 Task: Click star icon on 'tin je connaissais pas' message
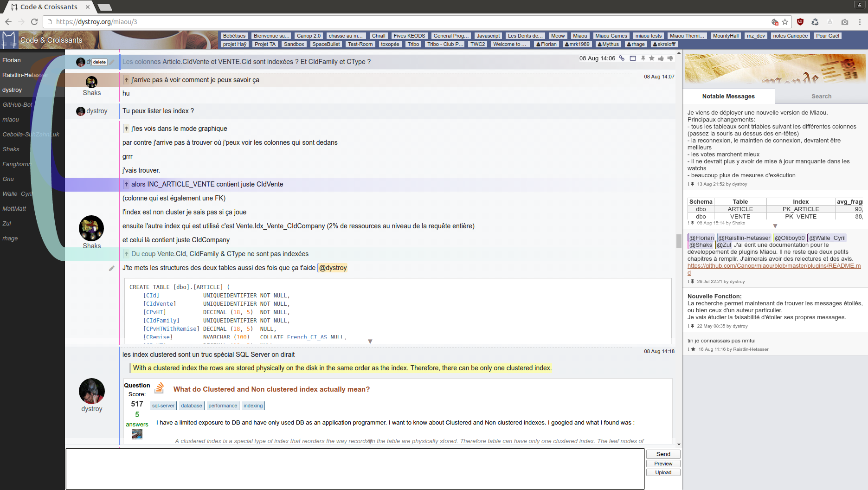pyautogui.click(x=693, y=349)
